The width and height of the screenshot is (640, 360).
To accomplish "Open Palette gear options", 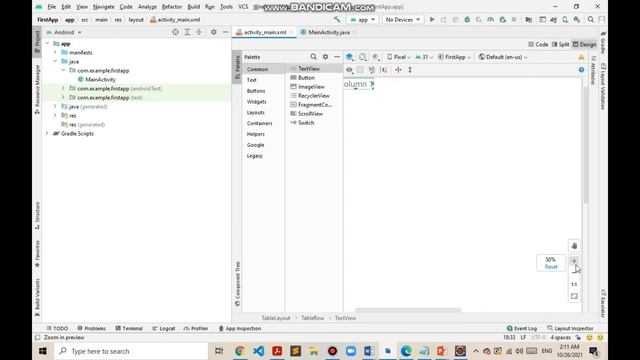I will click(325, 57).
